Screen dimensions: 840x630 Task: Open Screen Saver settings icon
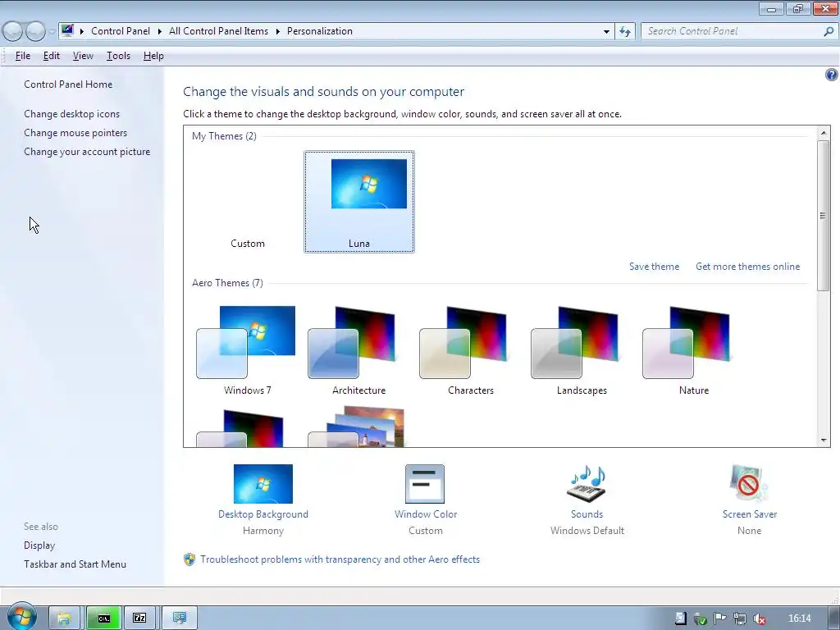pos(749,484)
